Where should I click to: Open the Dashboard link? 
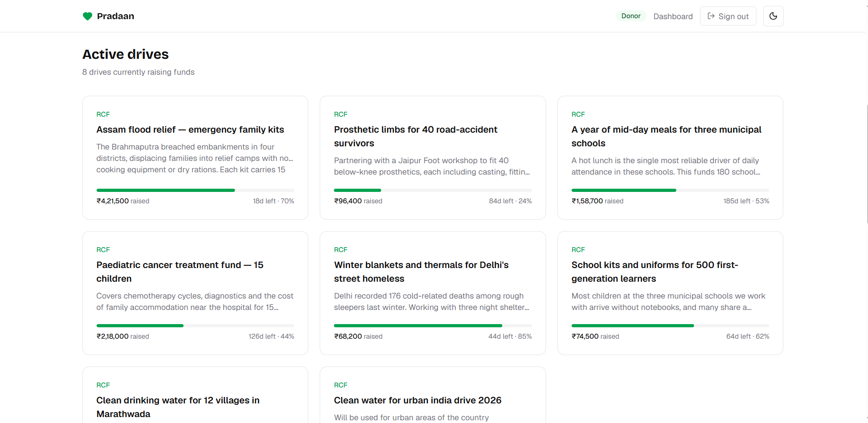pos(673,16)
